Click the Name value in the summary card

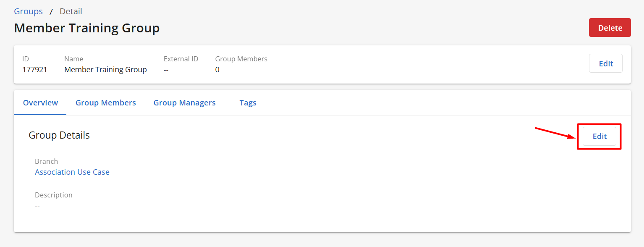coord(105,70)
